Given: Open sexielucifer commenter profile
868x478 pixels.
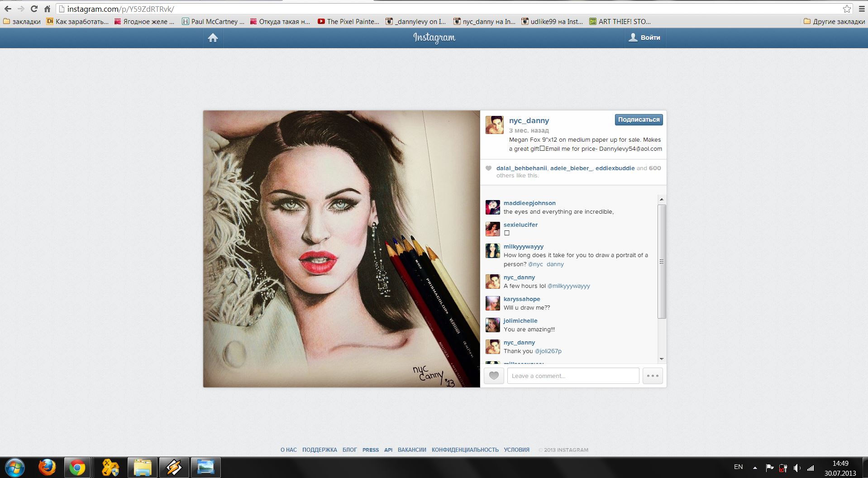Looking at the screenshot, I should [520, 225].
